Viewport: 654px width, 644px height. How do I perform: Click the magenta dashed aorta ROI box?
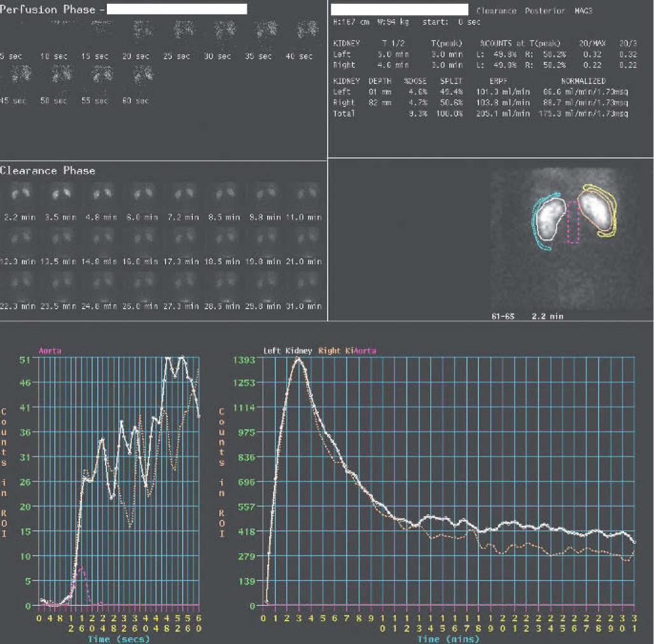573,221
